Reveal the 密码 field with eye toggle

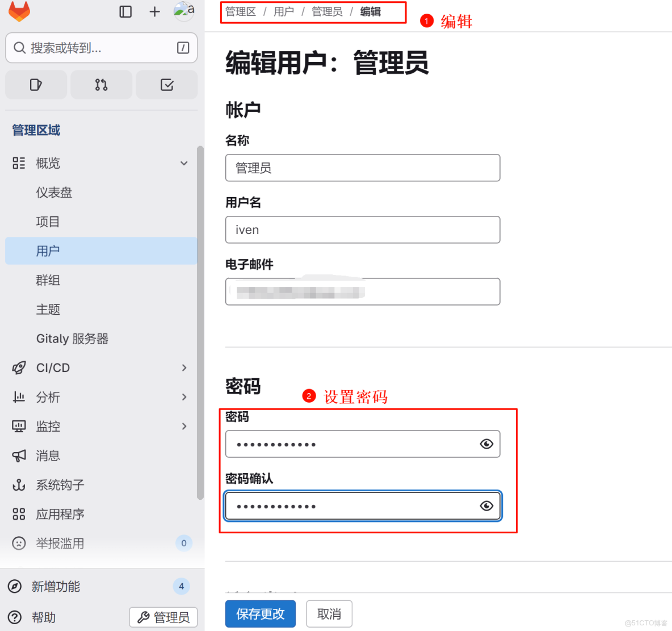[x=486, y=444]
